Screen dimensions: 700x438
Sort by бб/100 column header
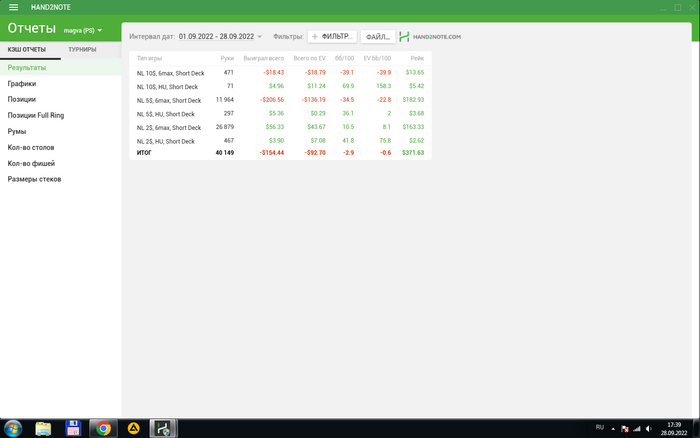[344, 58]
